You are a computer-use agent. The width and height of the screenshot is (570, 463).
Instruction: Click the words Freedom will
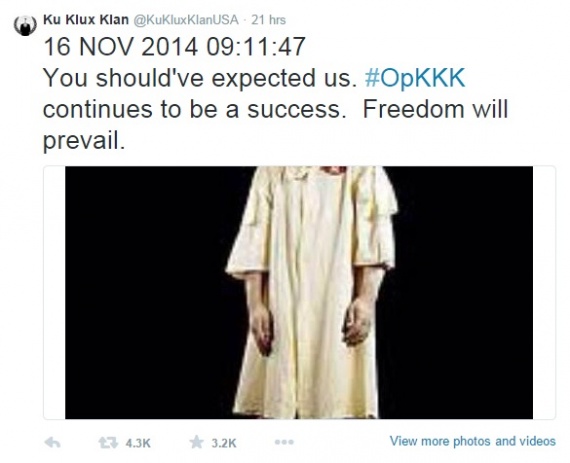point(435,109)
